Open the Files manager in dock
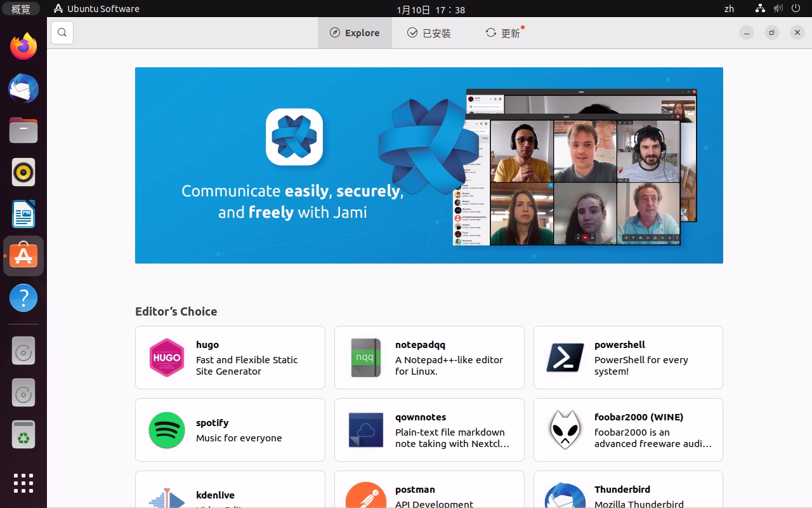The width and height of the screenshot is (812, 508). tap(23, 130)
